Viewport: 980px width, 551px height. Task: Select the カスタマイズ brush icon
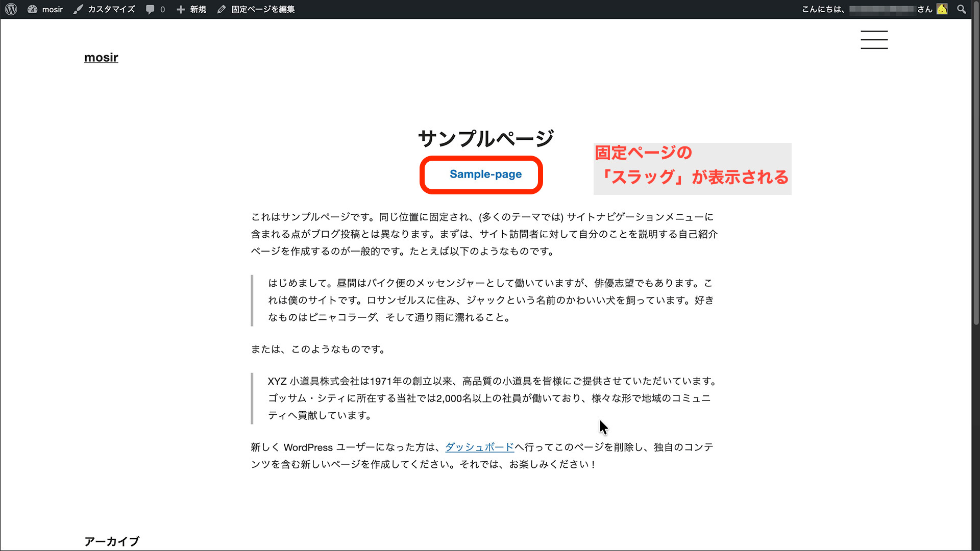pyautogui.click(x=78, y=9)
